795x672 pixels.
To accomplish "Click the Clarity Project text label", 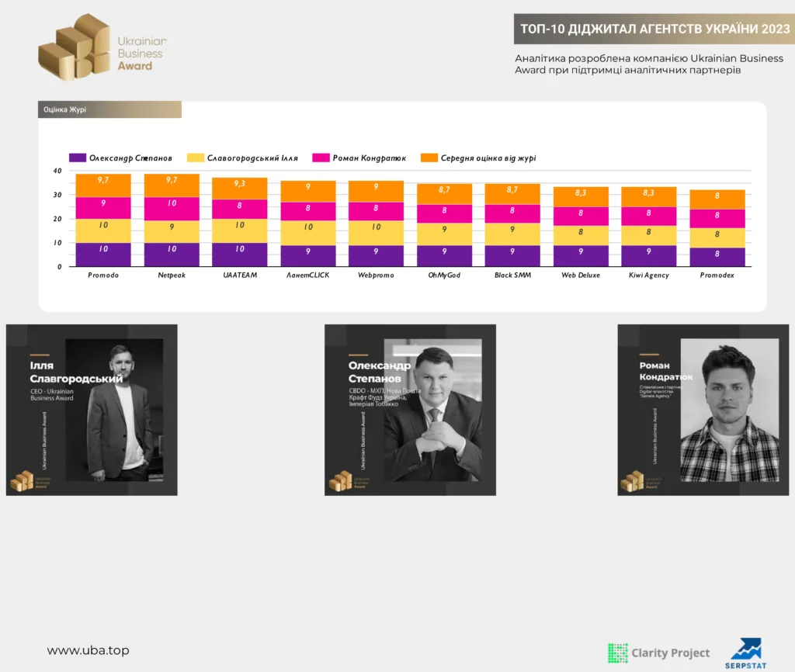I will pos(670,653).
